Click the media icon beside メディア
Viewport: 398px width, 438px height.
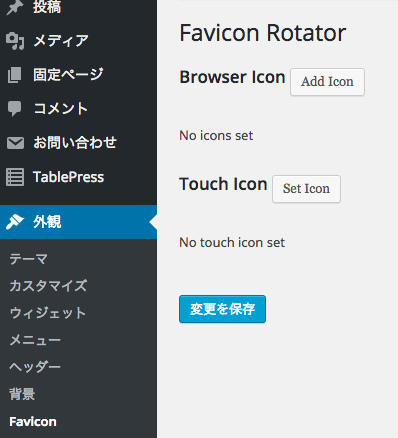pyautogui.click(x=15, y=41)
